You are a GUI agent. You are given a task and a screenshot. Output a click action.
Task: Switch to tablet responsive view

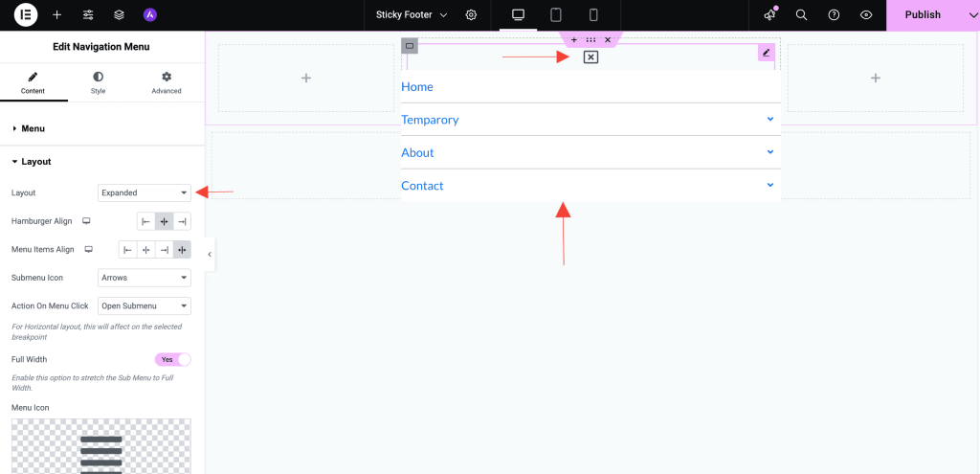point(555,15)
